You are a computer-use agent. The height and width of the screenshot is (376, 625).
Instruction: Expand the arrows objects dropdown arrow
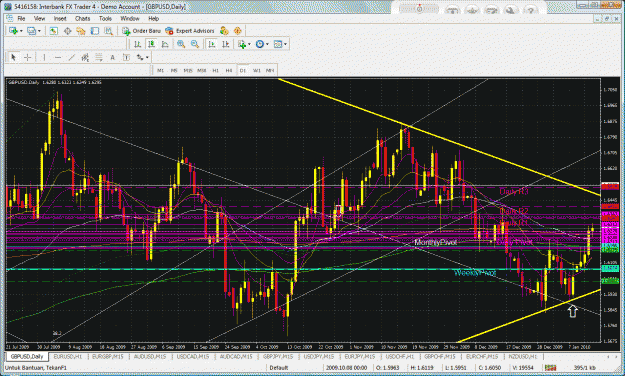[147, 57]
